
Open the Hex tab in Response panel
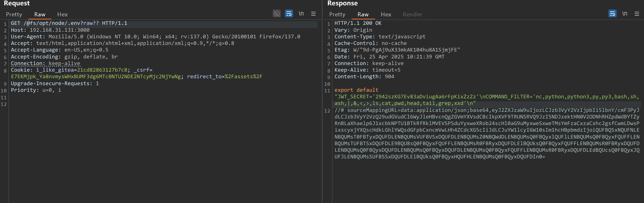386,14
